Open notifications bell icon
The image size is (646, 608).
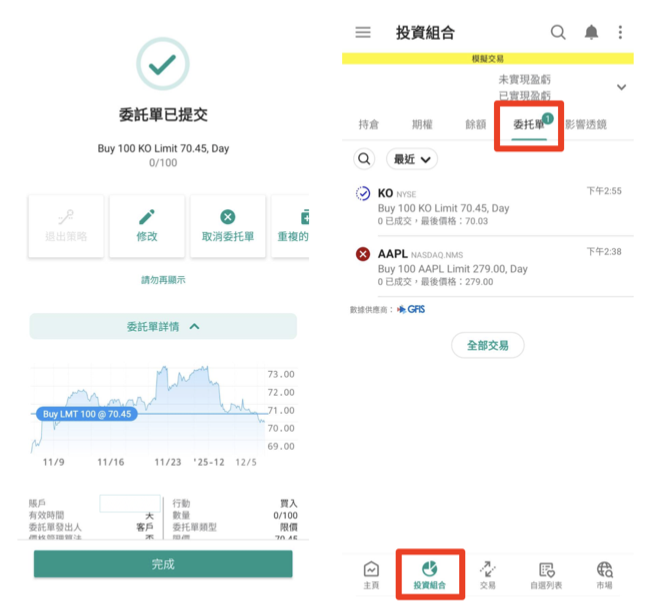pos(591,32)
